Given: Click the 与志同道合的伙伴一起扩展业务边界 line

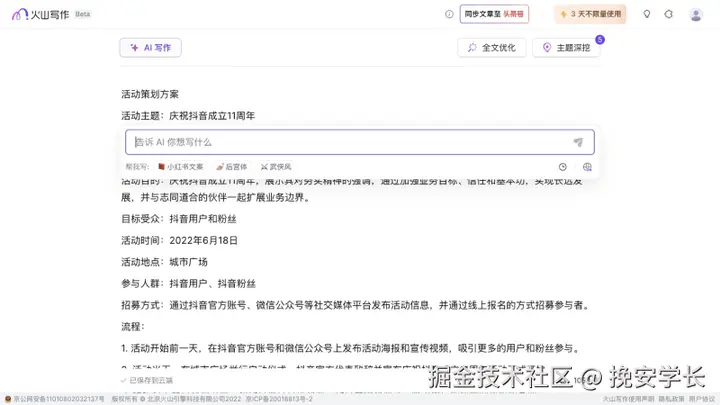Looking at the screenshot, I should coord(216,197).
